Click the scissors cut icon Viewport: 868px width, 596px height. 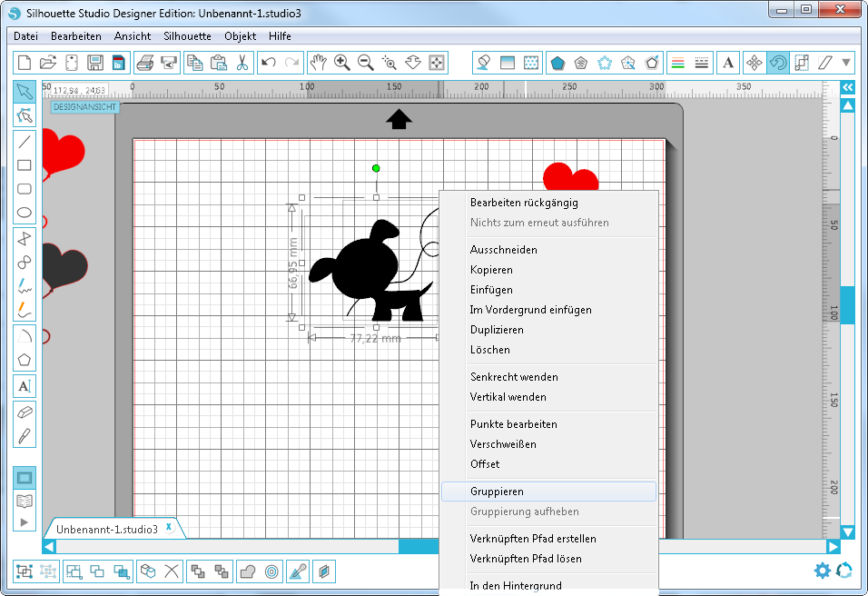(242, 63)
